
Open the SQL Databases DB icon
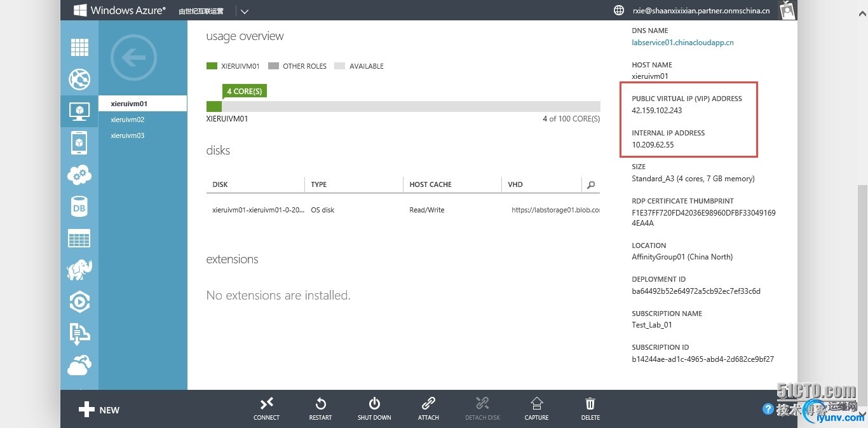tap(79, 207)
